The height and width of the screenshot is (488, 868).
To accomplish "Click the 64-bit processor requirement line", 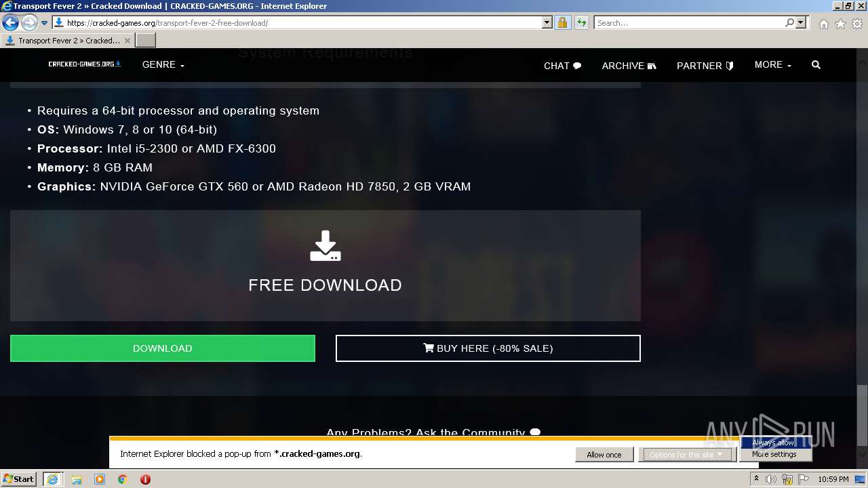I will [178, 110].
